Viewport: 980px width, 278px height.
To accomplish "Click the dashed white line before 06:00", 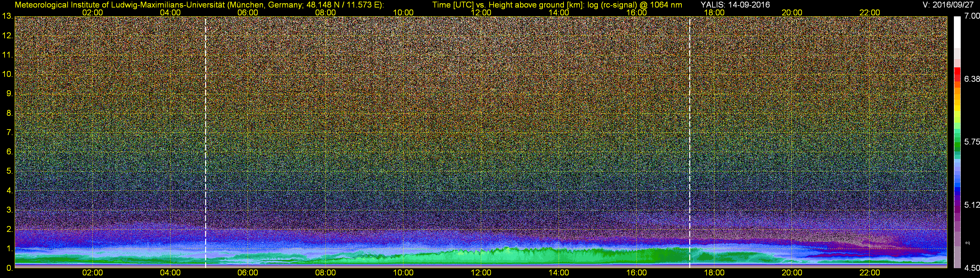I will pos(205,142).
